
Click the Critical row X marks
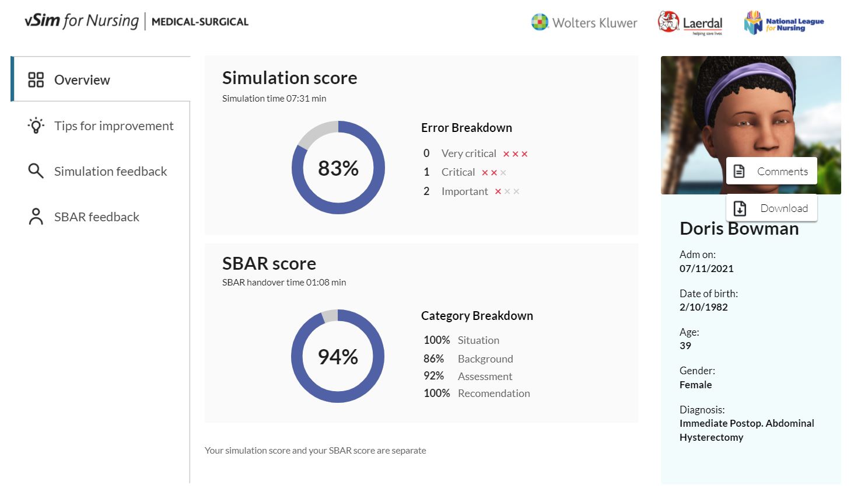[494, 173]
